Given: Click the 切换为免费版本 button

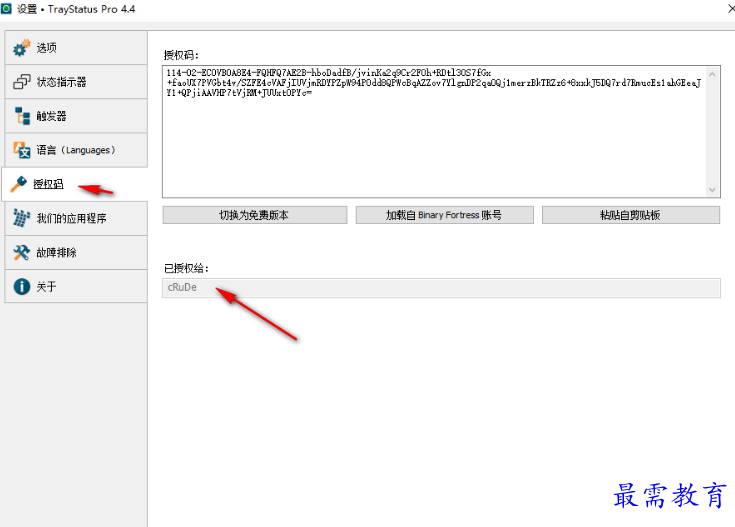Looking at the screenshot, I should pyautogui.click(x=255, y=215).
